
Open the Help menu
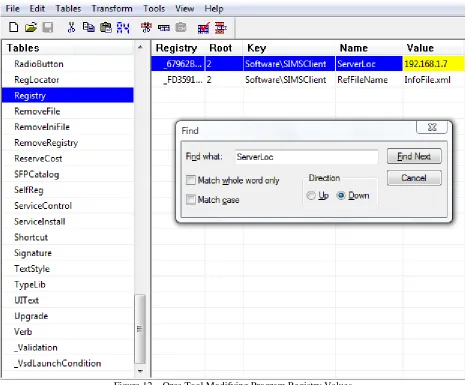(x=214, y=8)
